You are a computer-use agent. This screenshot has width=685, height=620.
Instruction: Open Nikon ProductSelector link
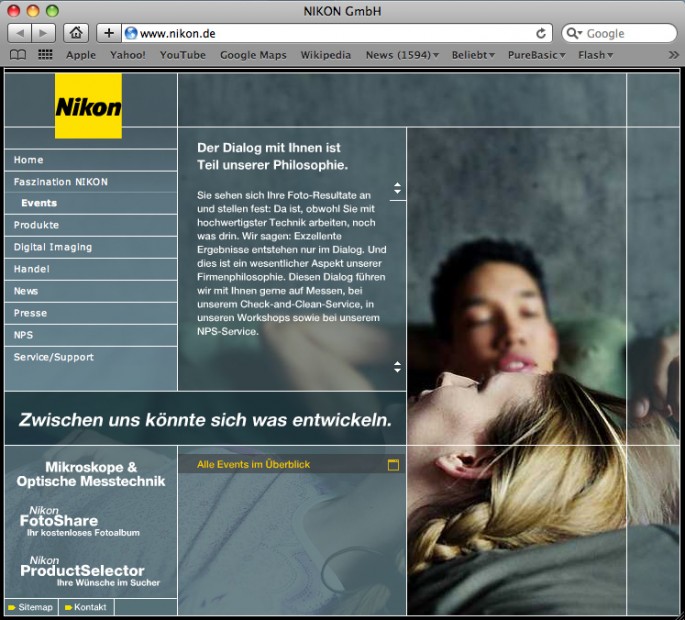tap(90, 571)
